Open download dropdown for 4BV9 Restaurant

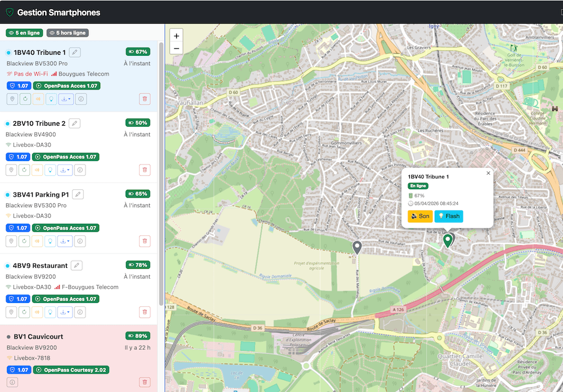[65, 312]
